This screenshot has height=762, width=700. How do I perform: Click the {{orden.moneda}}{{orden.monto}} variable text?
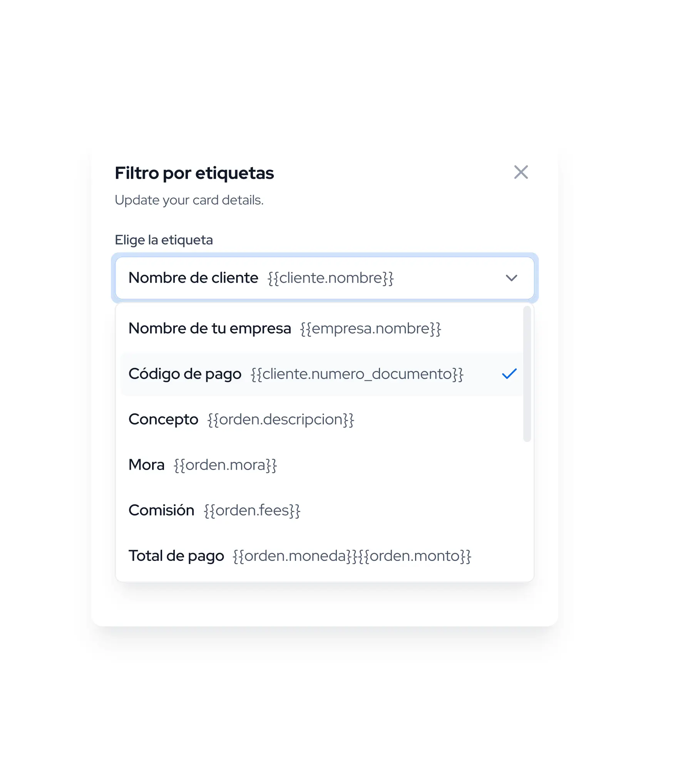[x=352, y=556]
